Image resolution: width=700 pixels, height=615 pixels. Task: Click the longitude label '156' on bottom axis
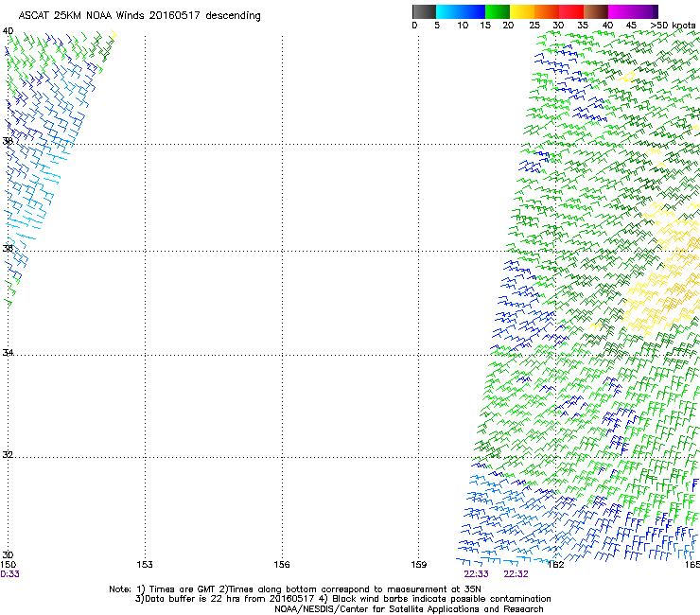282,565
